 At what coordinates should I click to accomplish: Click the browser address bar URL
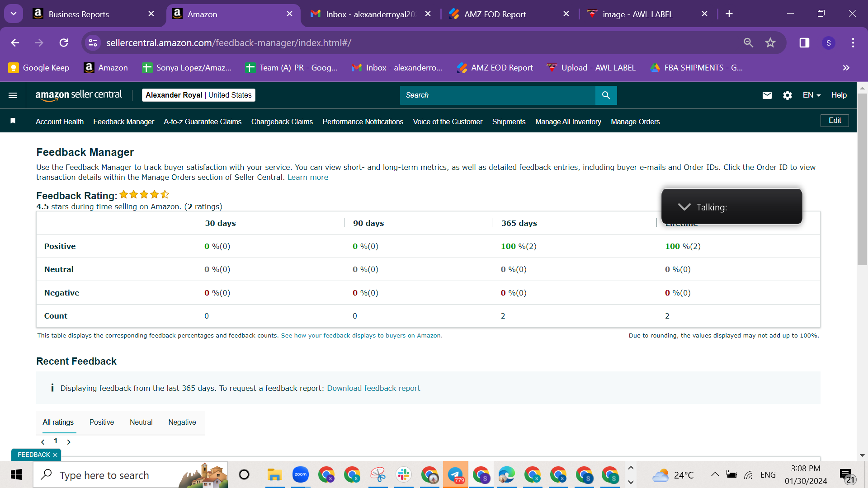tap(229, 43)
